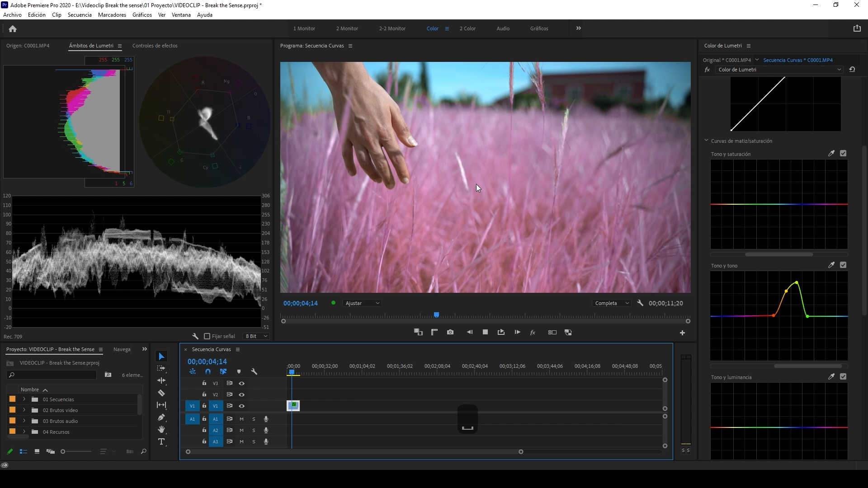Open the Marcadores menu
Viewport: 868px width, 488px height.
point(112,15)
